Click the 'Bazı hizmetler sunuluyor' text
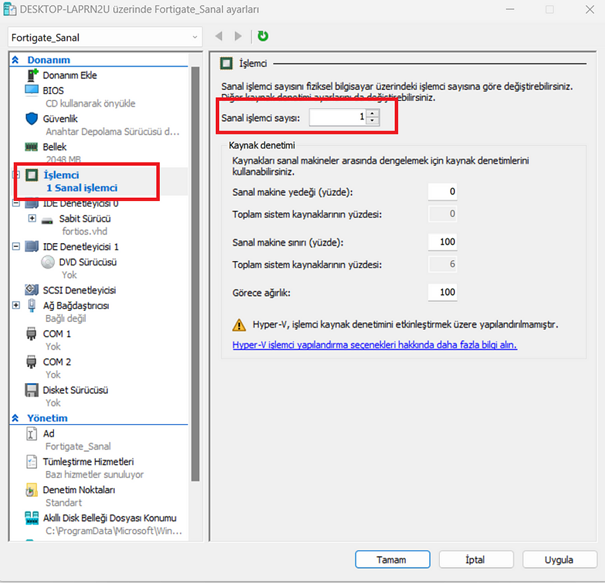Screen dimensions: 605x583 (x=94, y=475)
